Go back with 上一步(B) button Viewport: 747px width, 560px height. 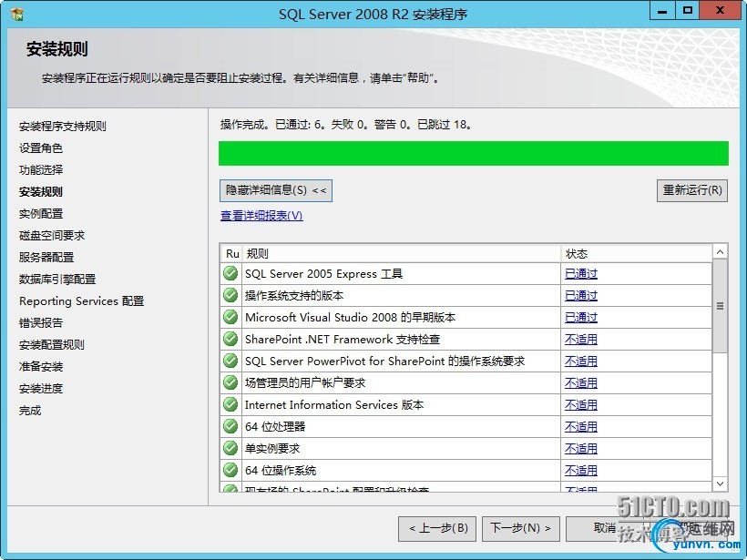437,528
